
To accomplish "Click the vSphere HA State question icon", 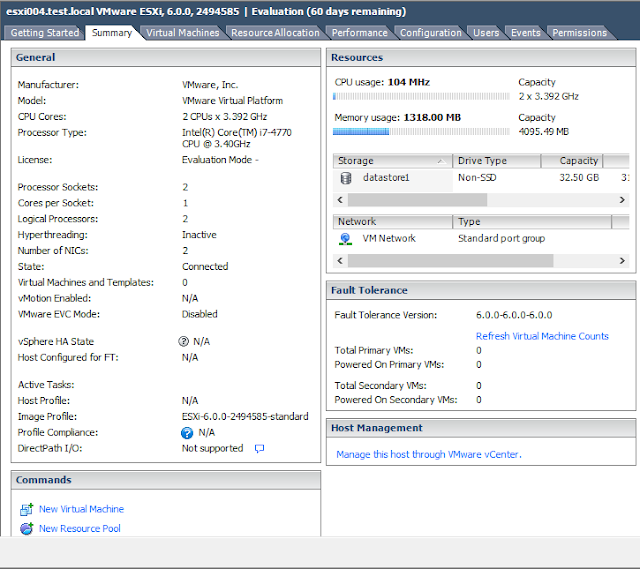I will (x=184, y=341).
